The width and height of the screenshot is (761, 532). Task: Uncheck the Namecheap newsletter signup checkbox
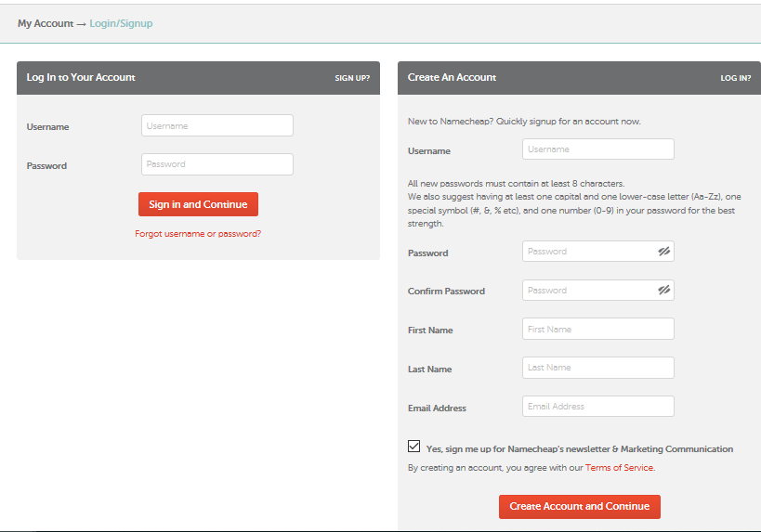414,447
